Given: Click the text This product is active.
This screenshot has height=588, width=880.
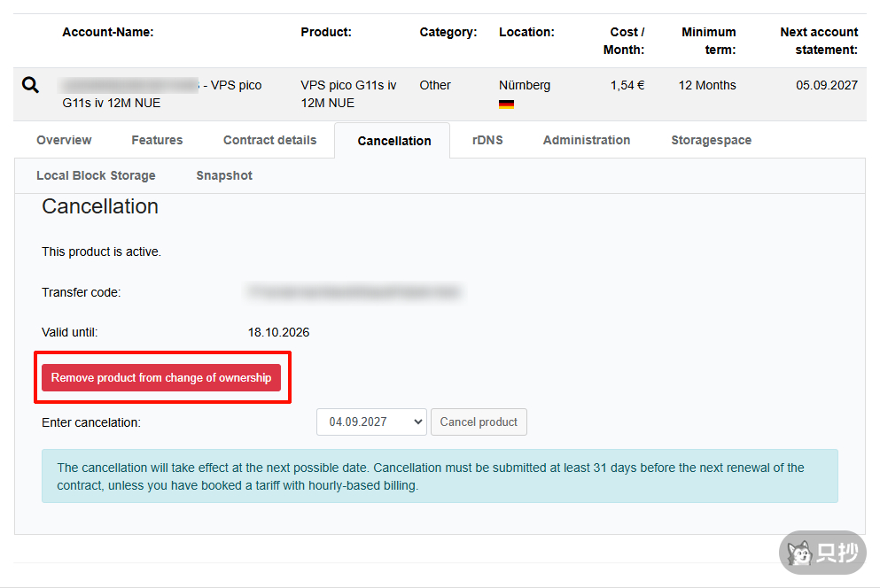Looking at the screenshot, I should [102, 251].
